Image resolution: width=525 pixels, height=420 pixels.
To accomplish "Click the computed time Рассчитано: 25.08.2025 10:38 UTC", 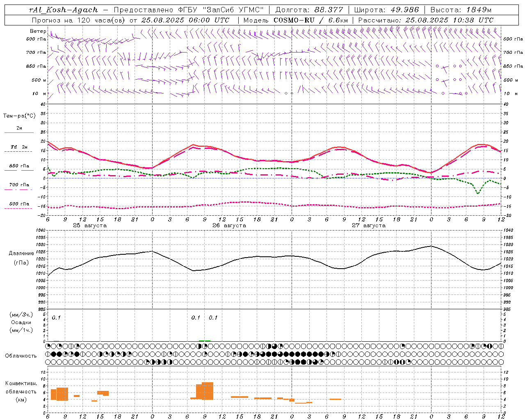I will coord(426,20).
